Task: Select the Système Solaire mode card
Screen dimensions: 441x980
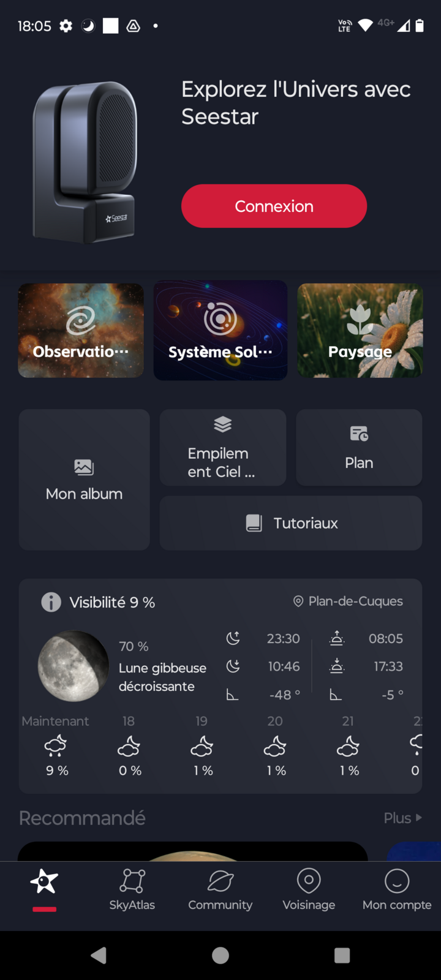Action: (221, 330)
